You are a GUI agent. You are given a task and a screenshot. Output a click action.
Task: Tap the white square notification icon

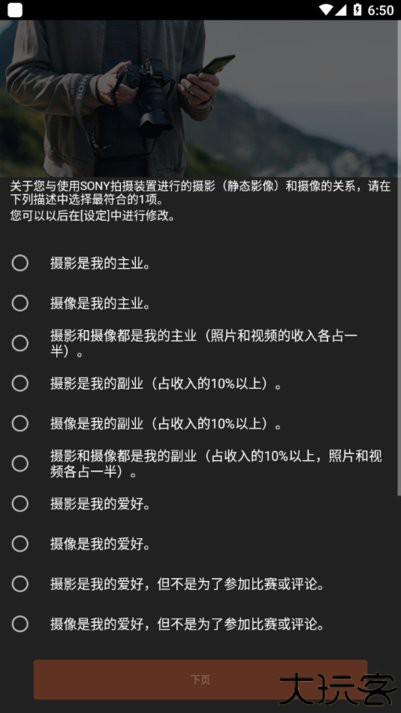coord(15,10)
